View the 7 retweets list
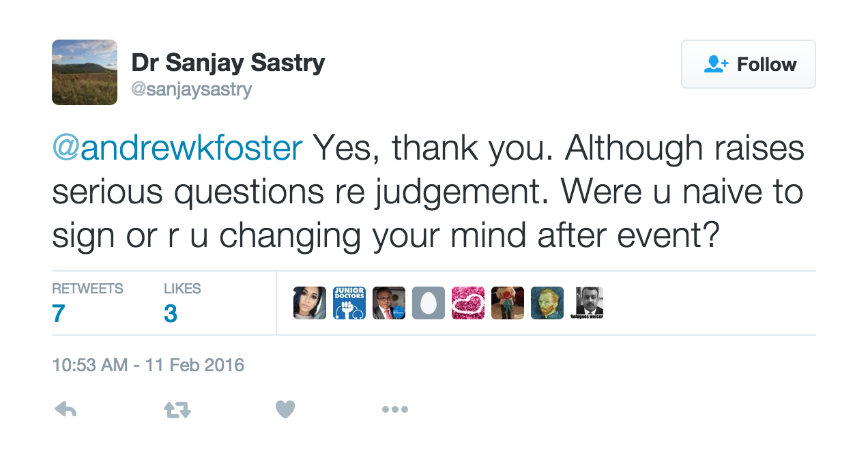 pos(87,302)
